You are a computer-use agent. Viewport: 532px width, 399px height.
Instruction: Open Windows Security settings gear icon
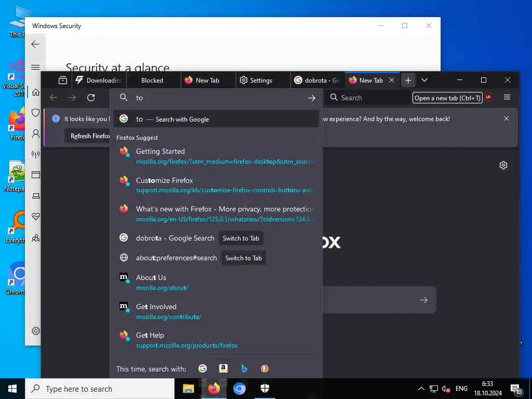(x=36, y=331)
